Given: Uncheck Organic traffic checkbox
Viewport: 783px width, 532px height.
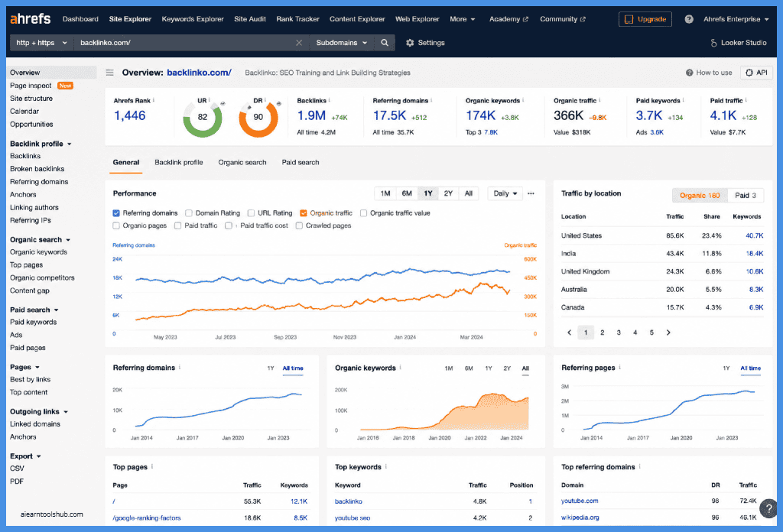Looking at the screenshot, I should click(x=303, y=213).
